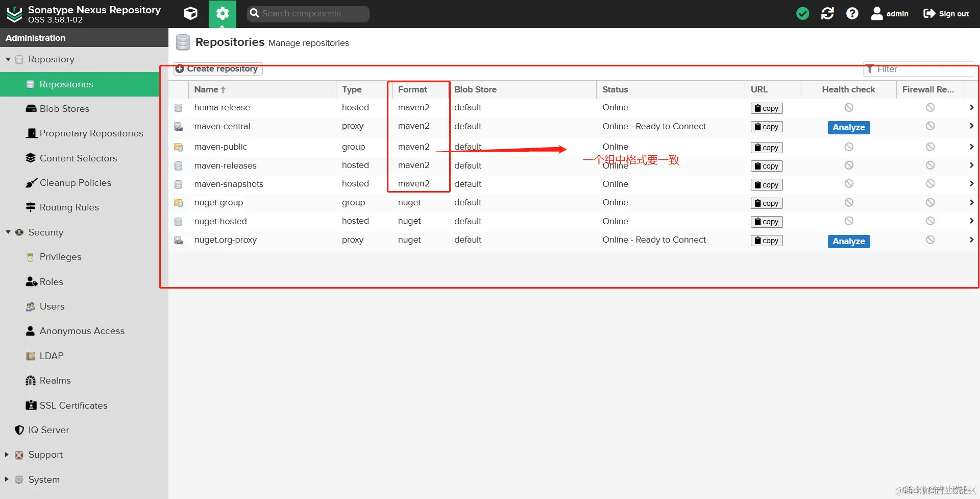Image resolution: width=980 pixels, height=499 pixels.
Task: Open heima-release row chevron
Action: (971, 108)
